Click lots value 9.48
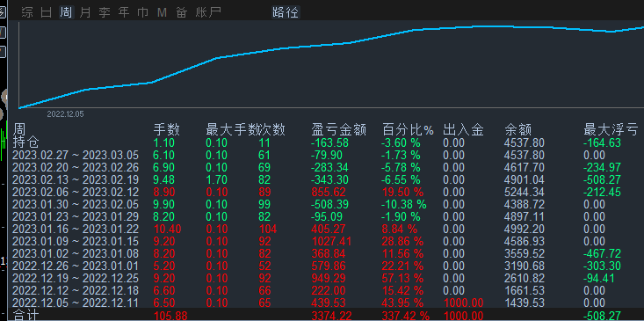This screenshot has width=644, height=321. click(164, 179)
